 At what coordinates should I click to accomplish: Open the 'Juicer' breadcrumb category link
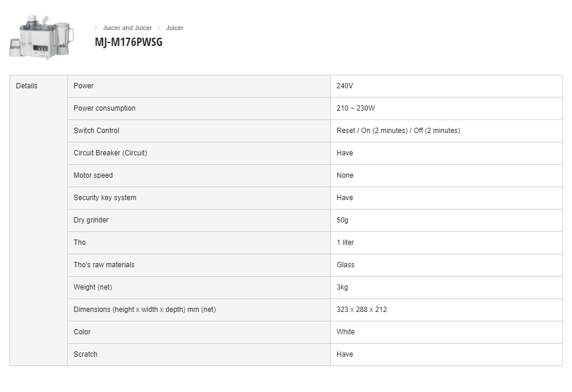coord(175,28)
